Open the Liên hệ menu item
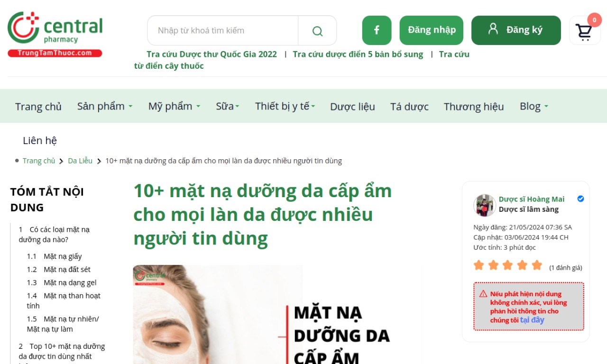The width and height of the screenshot is (607, 364). [40, 141]
